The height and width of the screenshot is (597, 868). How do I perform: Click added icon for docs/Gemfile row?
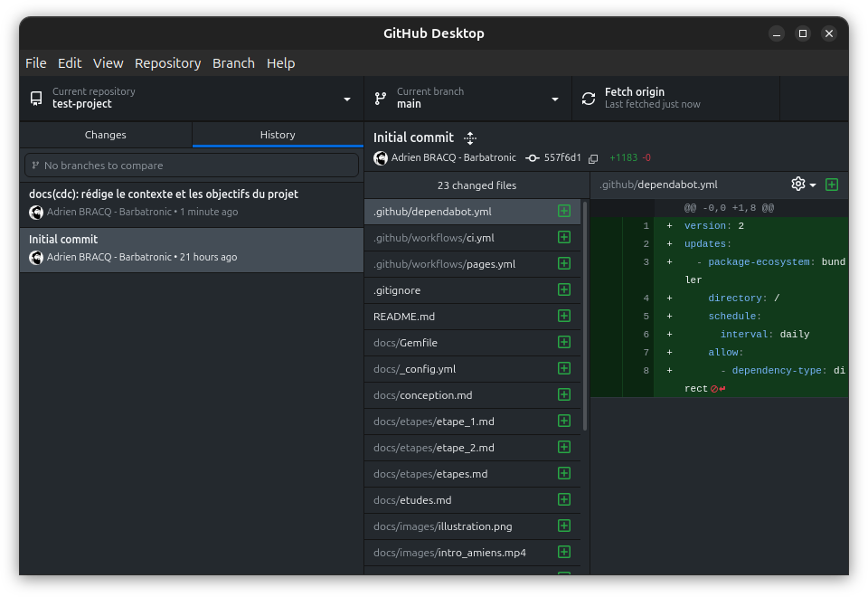pos(564,342)
